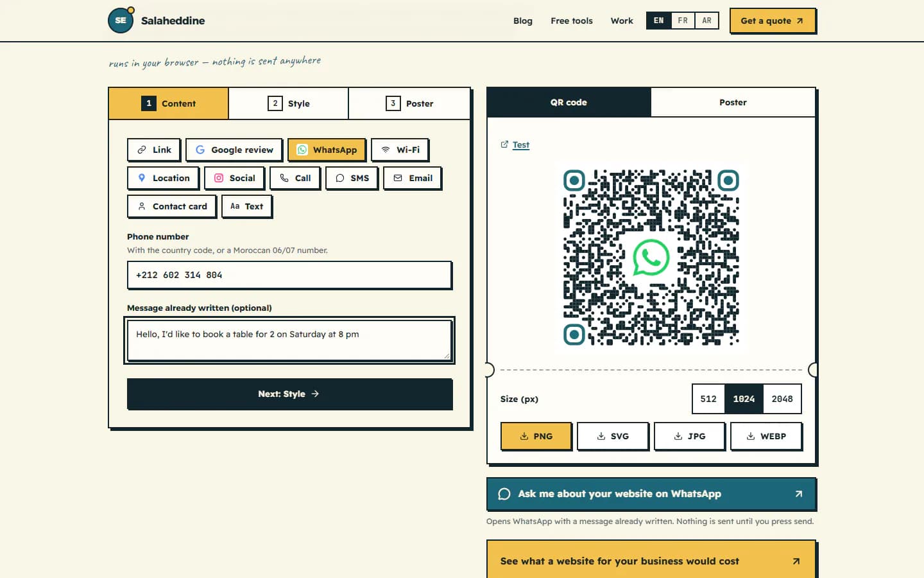The height and width of the screenshot is (578, 924).
Task: Choose the Call QR type
Action: pyautogui.click(x=295, y=178)
